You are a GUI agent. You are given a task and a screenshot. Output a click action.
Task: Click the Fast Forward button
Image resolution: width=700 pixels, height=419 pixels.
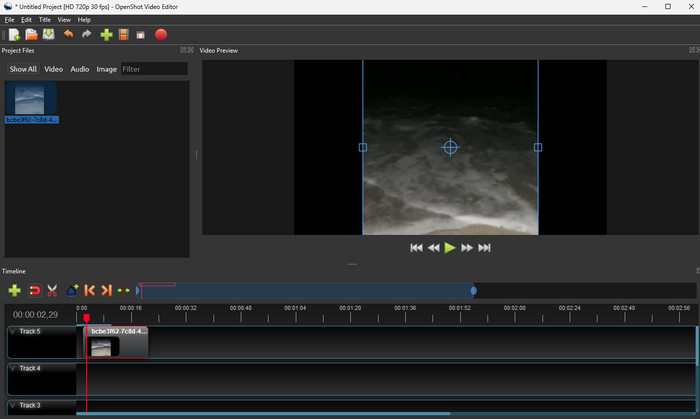467,248
